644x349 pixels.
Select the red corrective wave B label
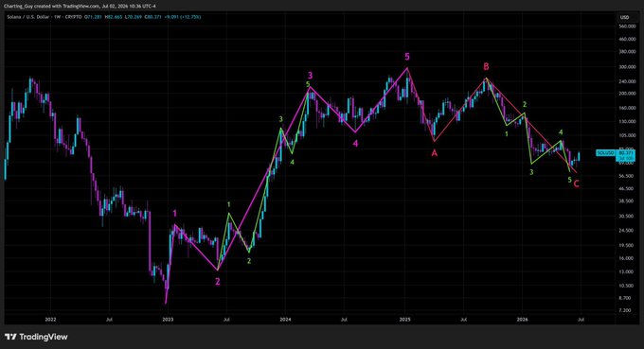[x=486, y=66]
